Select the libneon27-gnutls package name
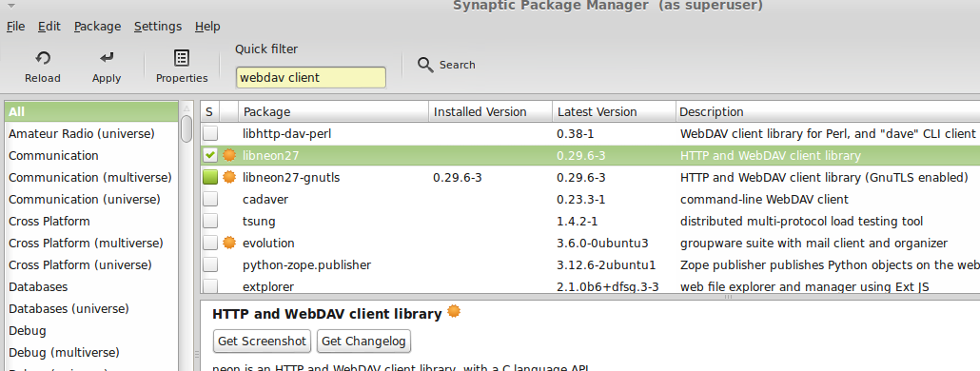 (x=291, y=177)
